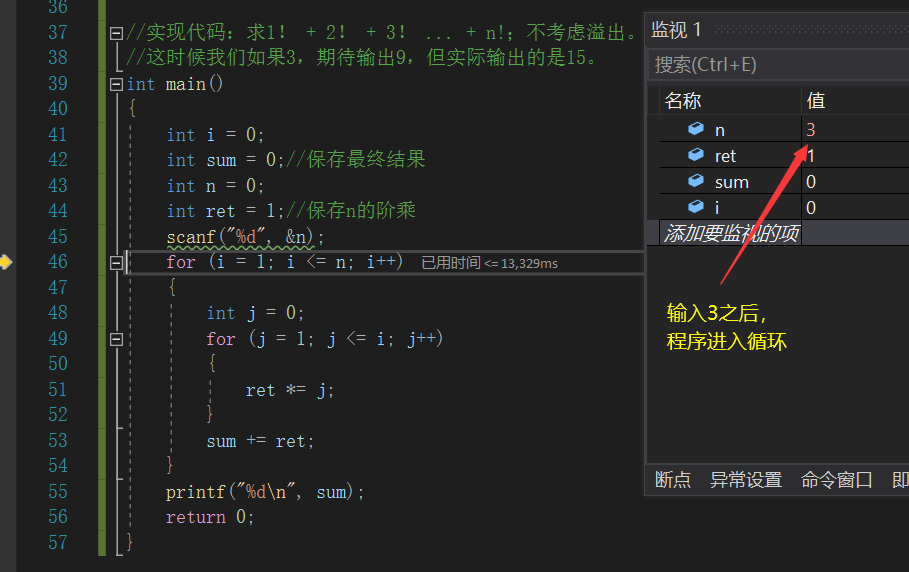This screenshot has width=909, height=572.
Task: Select the watch item named i
Action: coord(717,207)
